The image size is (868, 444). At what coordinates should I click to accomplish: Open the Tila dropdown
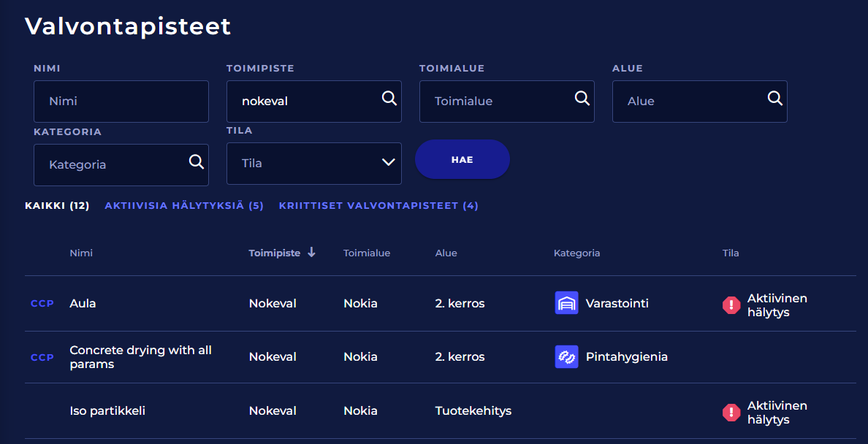pos(313,164)
